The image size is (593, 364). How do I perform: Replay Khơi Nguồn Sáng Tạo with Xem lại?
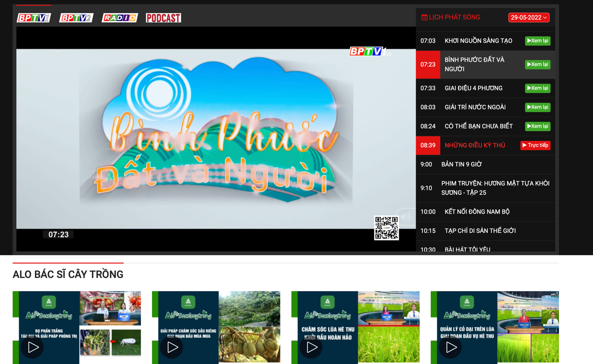coord(537,41)
